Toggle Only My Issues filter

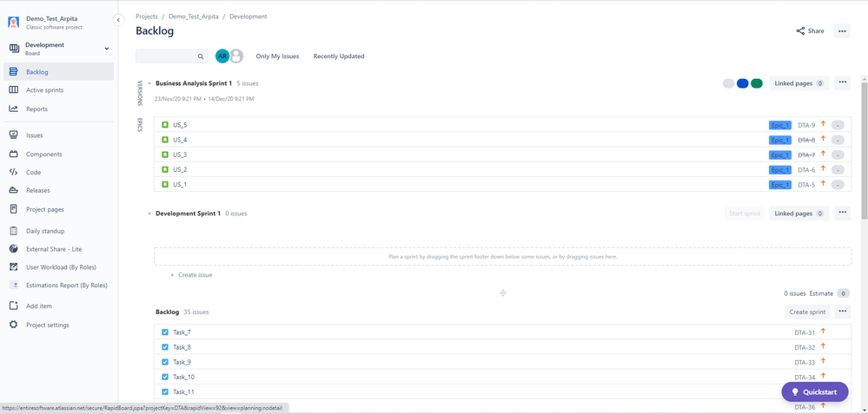[277, 56]
